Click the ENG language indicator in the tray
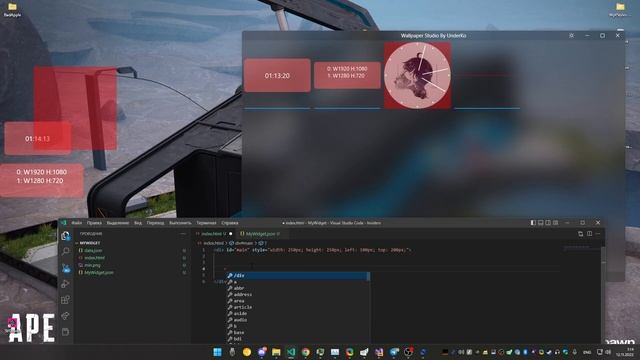This screenshot has width=640, height=360. 587,352
